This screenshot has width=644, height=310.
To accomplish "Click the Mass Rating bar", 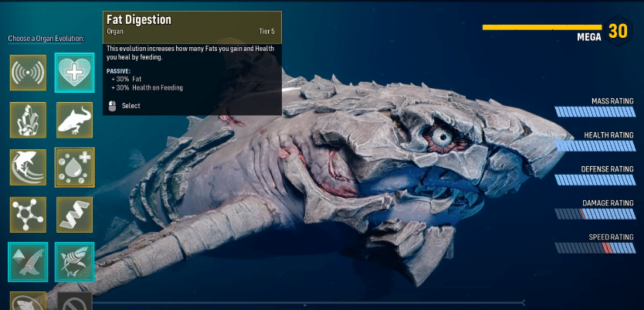I will (x=595, y=112).
